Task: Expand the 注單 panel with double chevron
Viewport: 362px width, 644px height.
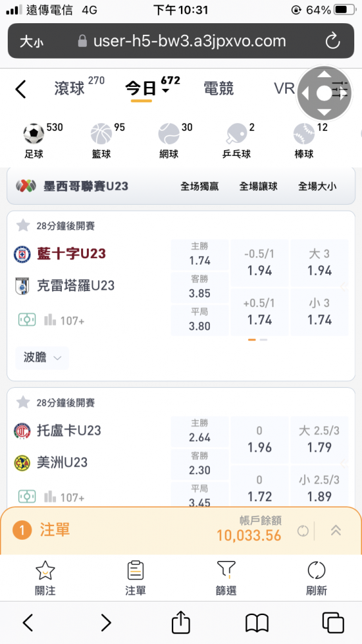Action: [x=336, y=530]
